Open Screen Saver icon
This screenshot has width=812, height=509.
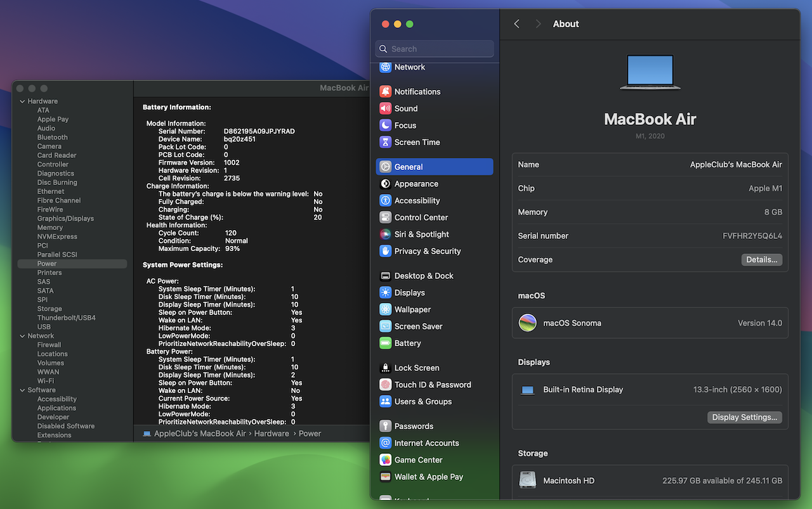[x=385, y=326]
